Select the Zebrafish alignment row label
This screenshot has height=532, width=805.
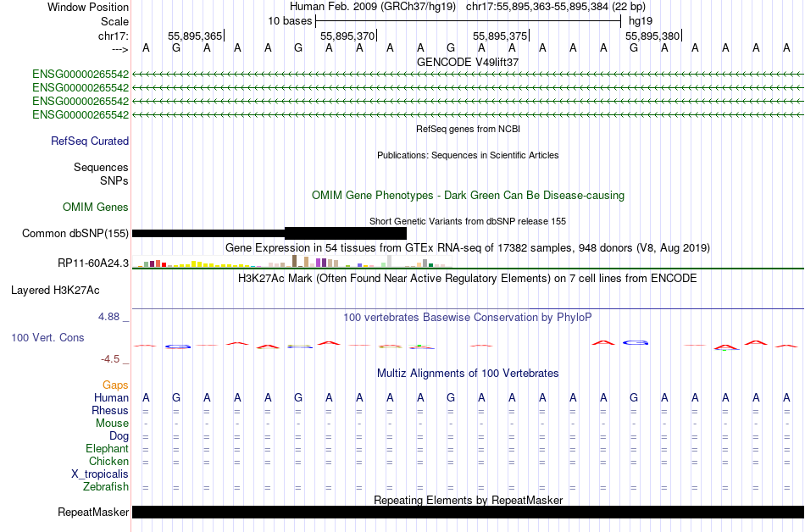coord(106,487)
